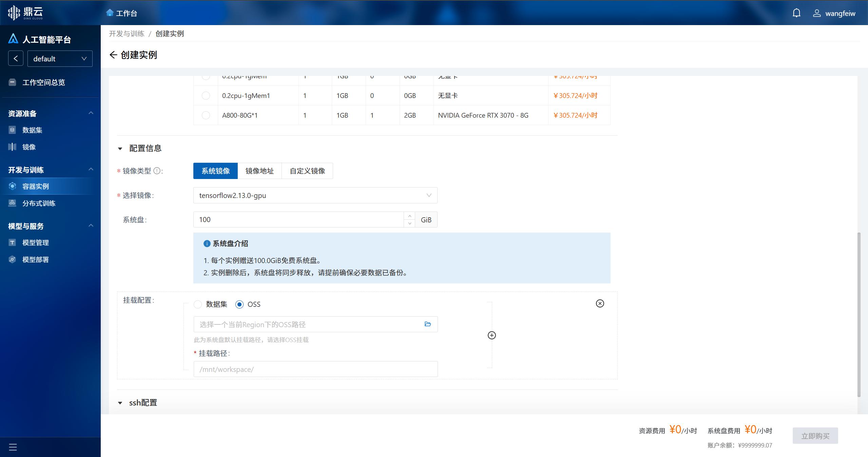Click the 模型管理 sidebar icon
Viewport: 868px width, 457px height.
12,242
